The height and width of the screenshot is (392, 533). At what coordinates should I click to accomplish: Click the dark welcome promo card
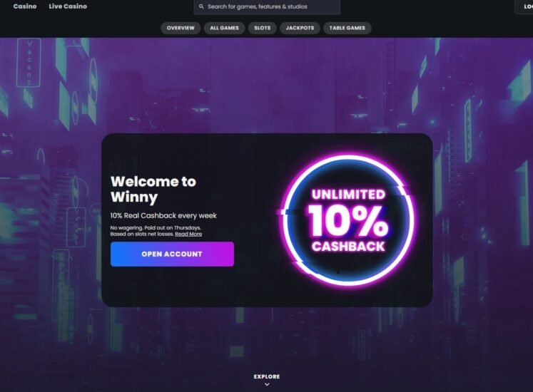point(267,220)
